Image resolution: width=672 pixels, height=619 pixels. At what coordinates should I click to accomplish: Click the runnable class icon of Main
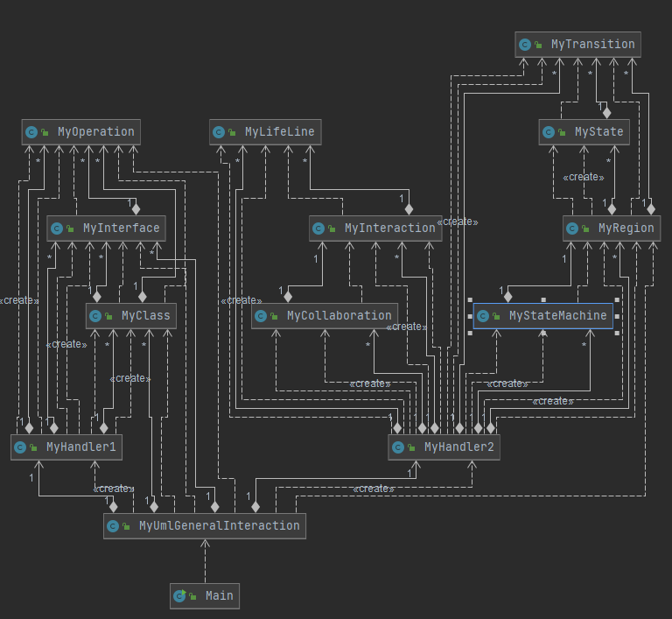click(179, 596)
